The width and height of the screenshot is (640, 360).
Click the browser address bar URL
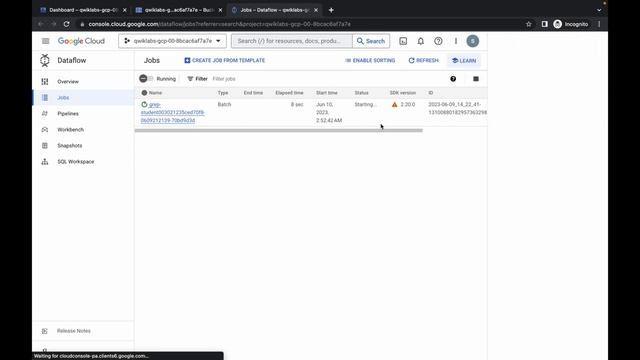pyautogui.click(x=219, y=24)
